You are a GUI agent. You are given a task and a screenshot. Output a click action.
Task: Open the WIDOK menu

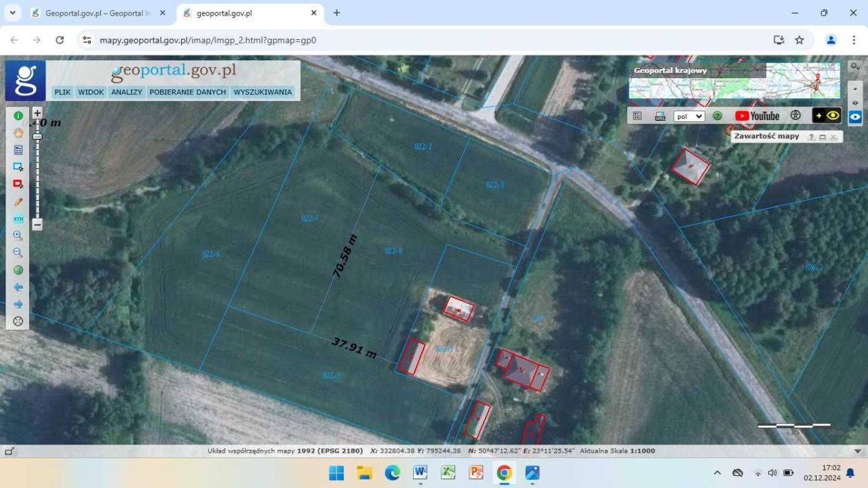point(91,92)
